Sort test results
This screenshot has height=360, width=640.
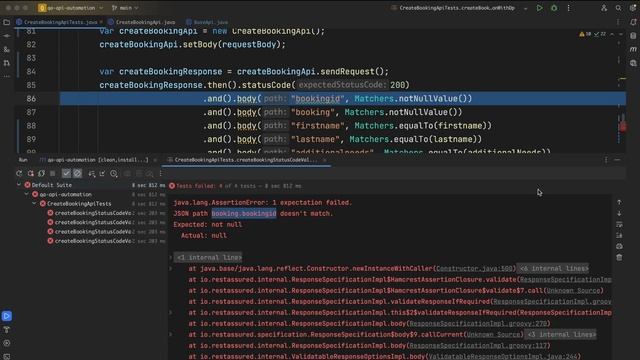tap(91, 174)
